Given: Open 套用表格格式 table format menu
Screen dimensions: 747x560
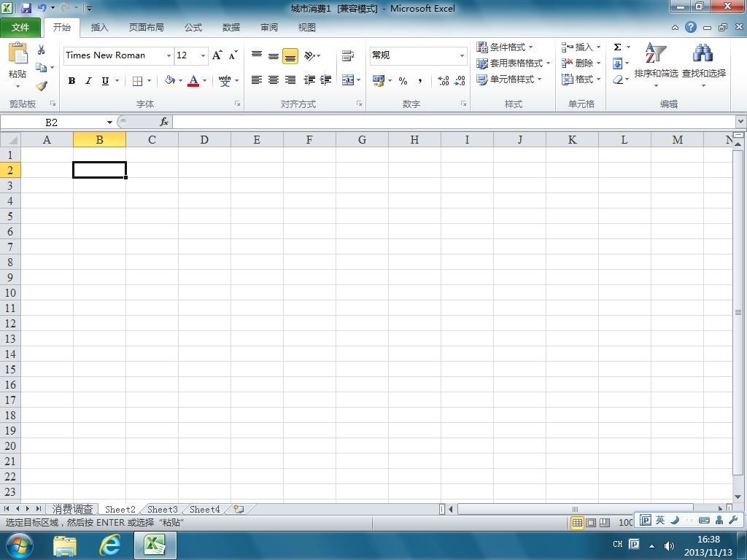Looking at the screenshot, I should tap(514, 63).
